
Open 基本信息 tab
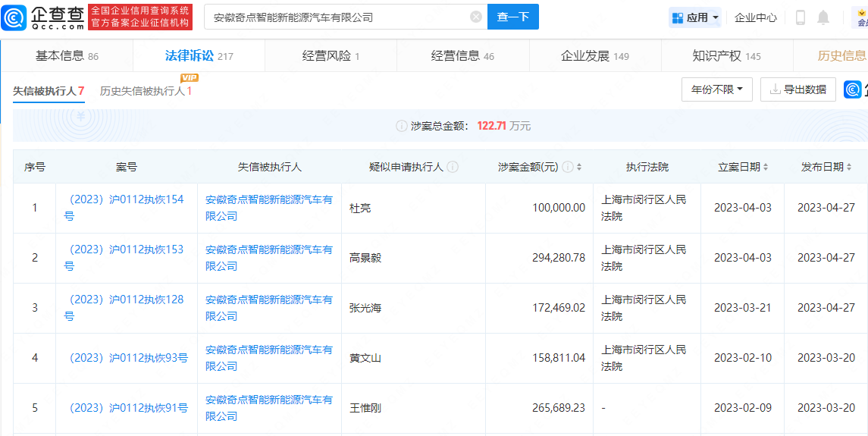[x=67, y=55]
